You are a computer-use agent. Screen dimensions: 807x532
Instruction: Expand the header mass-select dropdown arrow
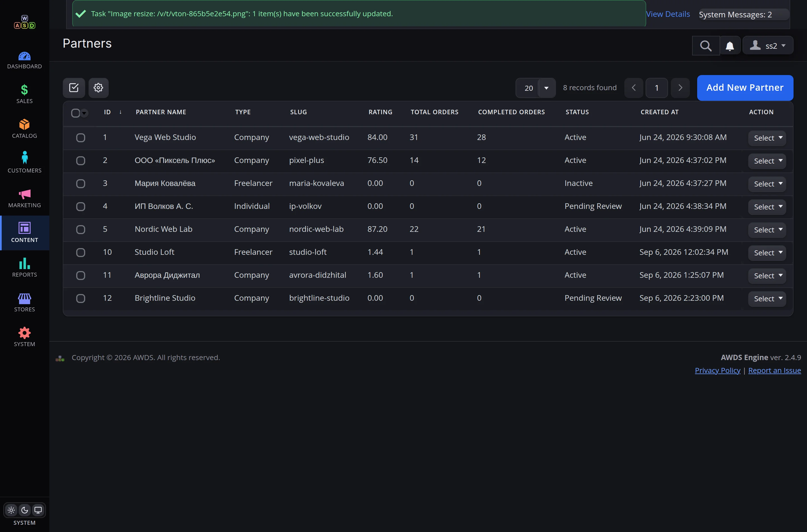click(x=84, y=113)
